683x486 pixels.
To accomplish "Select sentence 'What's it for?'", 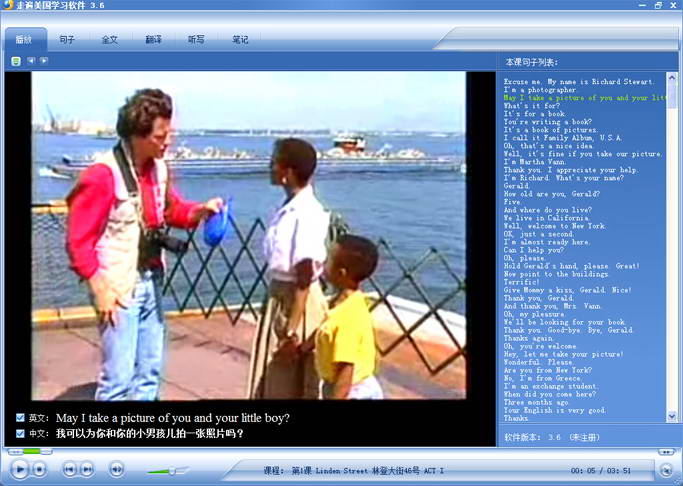I will tap(531, 106).
